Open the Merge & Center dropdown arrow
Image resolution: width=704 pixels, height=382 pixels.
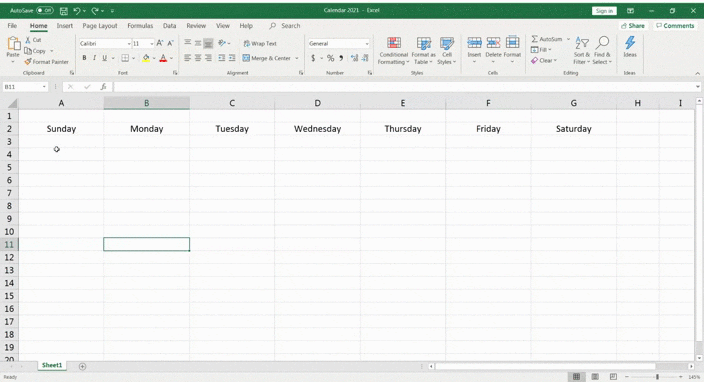click(x=297, y=58)
